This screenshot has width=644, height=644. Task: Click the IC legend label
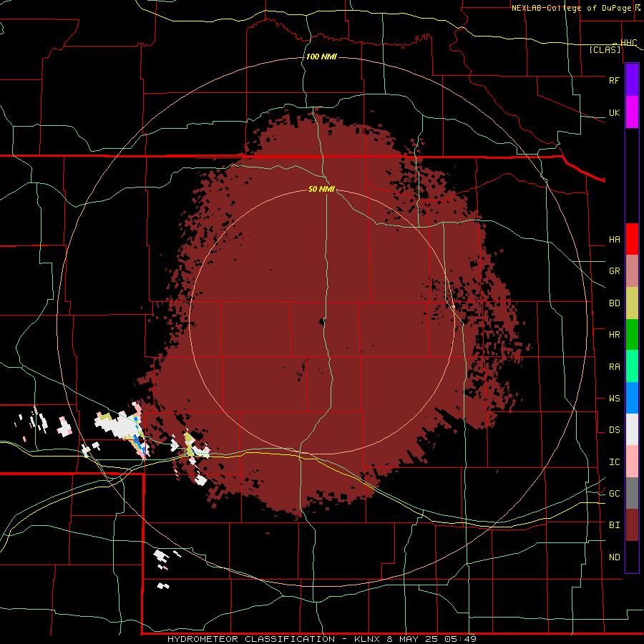614,462
